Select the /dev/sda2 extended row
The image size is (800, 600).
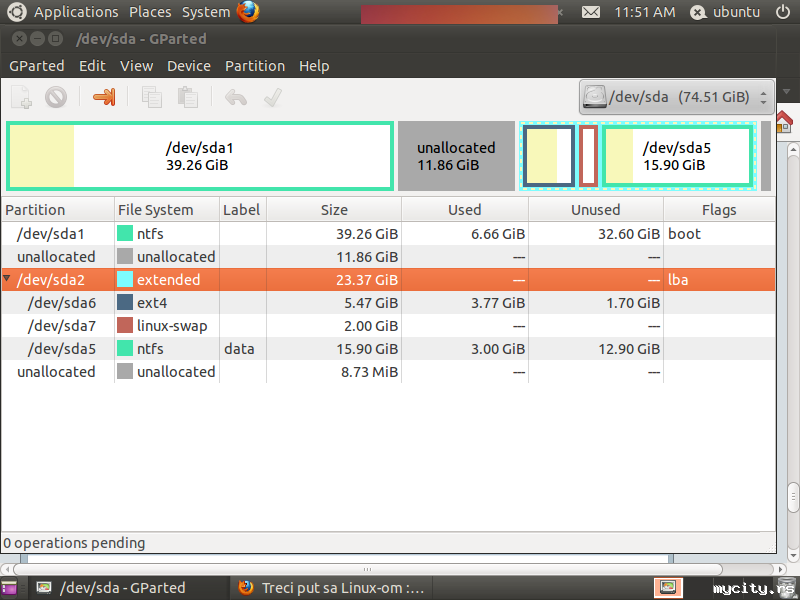388,280
